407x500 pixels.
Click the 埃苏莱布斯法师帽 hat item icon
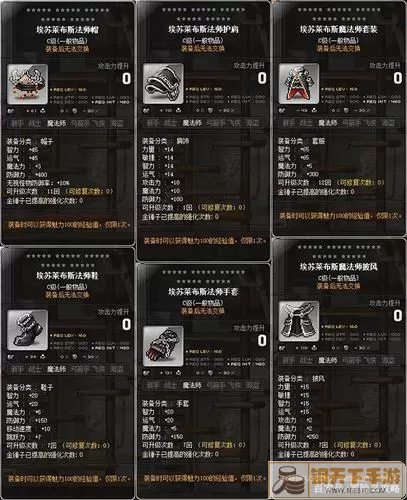(x=28, y=84)
